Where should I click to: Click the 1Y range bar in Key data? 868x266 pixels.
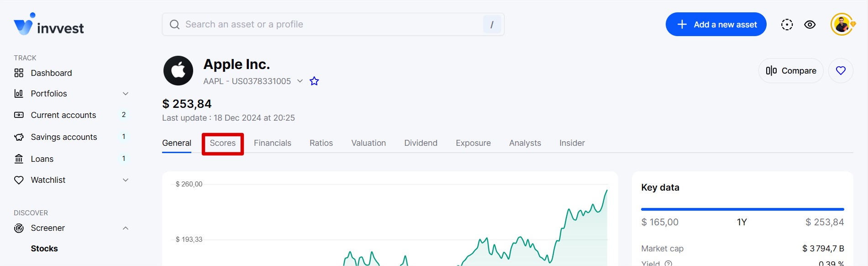pos(742,209)
